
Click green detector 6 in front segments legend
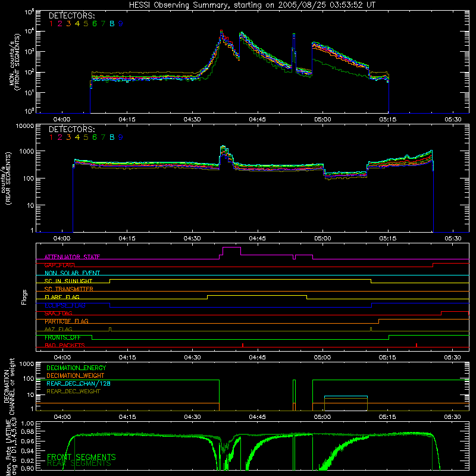[x=95, y=24]
